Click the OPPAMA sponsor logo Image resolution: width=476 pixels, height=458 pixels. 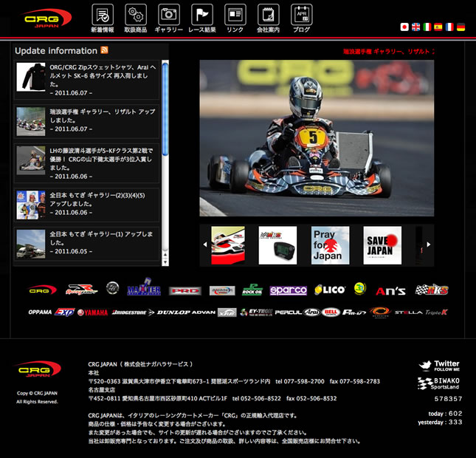pos(40,312)
